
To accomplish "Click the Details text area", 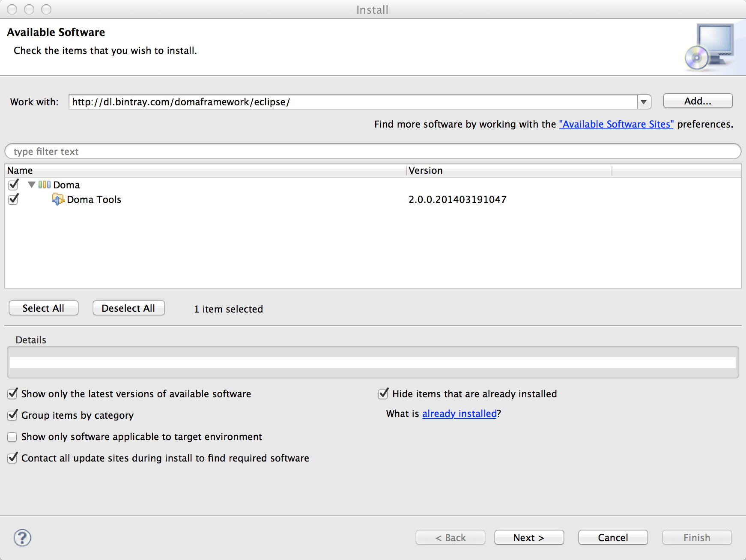I will pos(373,363).
